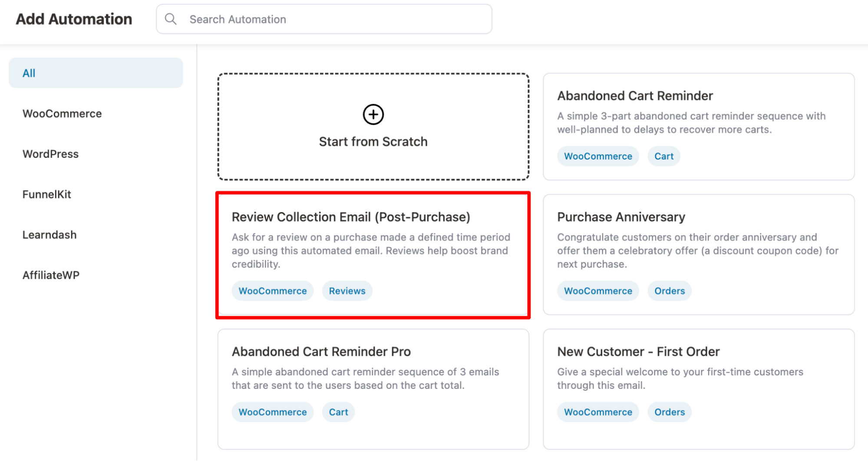
Task: Click the Orders tag on Purchase Anniversary
Action: (x=669, y=291)
